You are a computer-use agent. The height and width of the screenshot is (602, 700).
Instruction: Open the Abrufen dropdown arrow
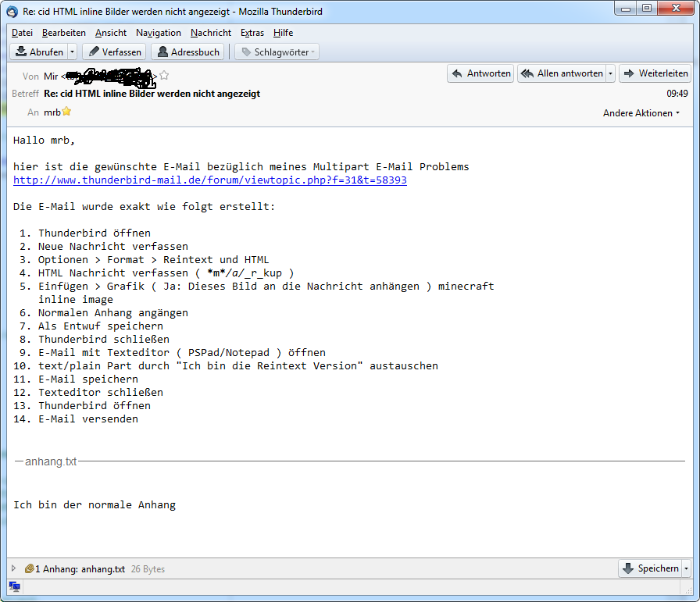point(73,52)
